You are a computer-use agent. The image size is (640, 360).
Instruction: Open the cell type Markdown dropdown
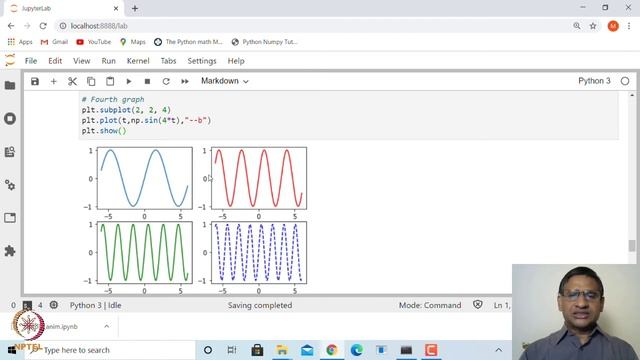pos(224,81)
